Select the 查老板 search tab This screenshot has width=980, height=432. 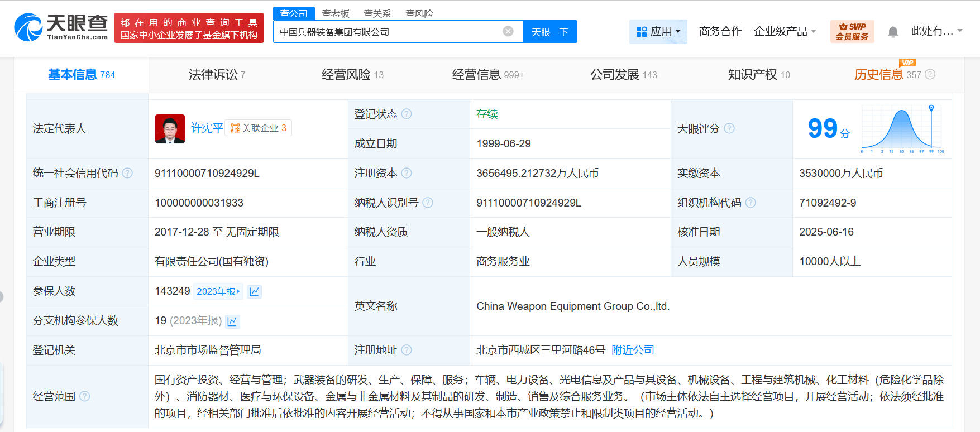click(336, 13)
